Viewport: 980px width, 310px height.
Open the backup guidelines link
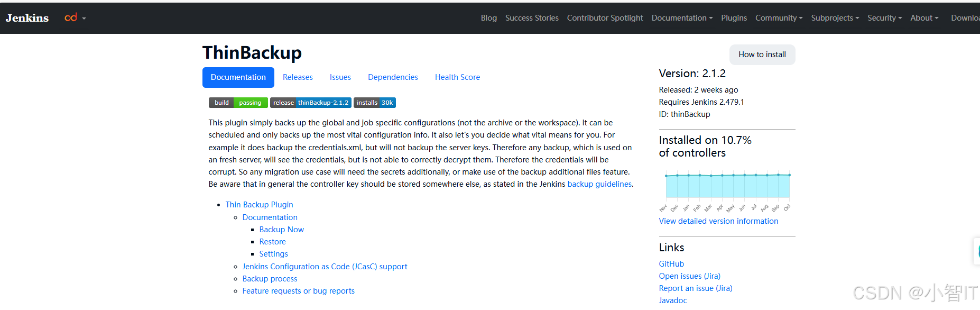[599, 184]
